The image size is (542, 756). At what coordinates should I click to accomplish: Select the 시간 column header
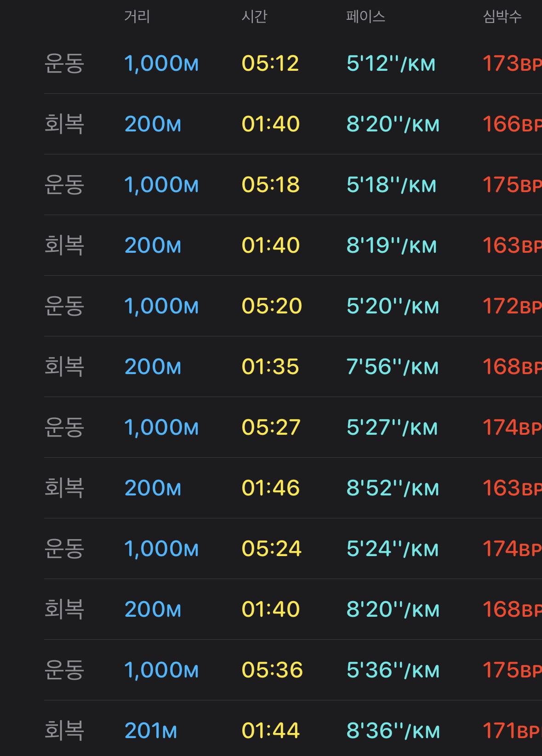(254, 17)
